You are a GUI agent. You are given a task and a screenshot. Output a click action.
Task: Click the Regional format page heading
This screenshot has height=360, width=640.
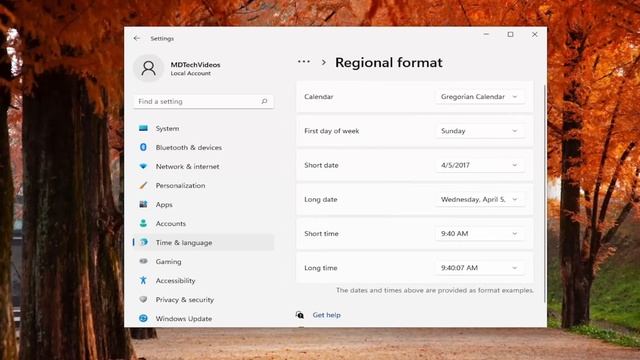(x=389, y=62)
